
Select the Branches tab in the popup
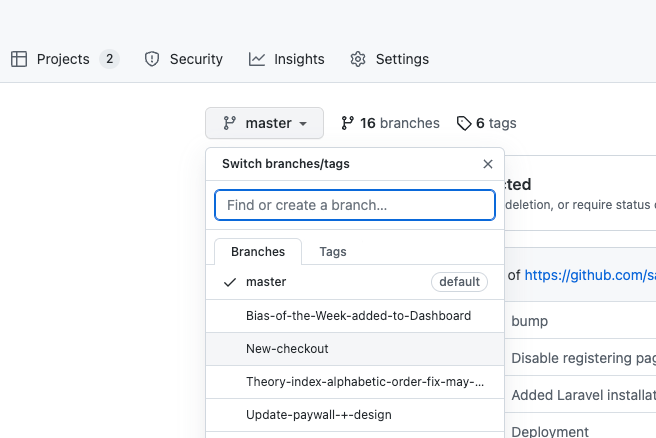[258, 251]
